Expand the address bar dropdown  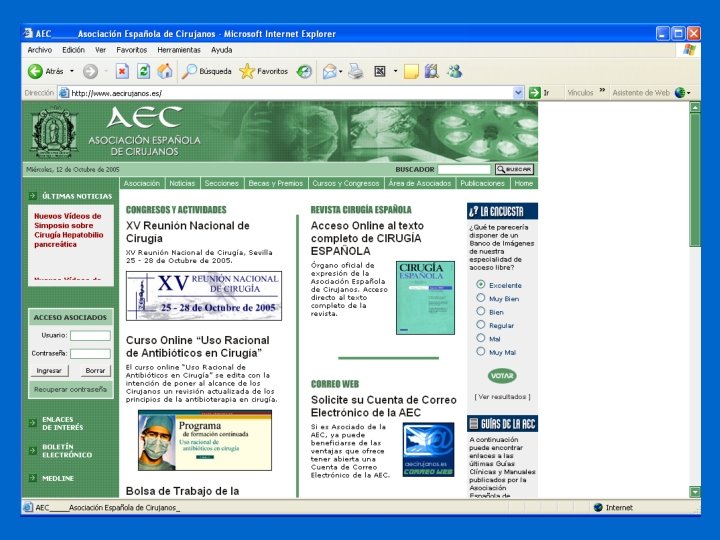(x=518, y=93)
